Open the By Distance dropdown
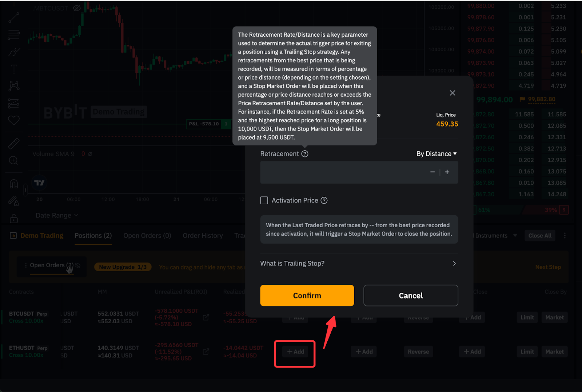 click(436, 154)
